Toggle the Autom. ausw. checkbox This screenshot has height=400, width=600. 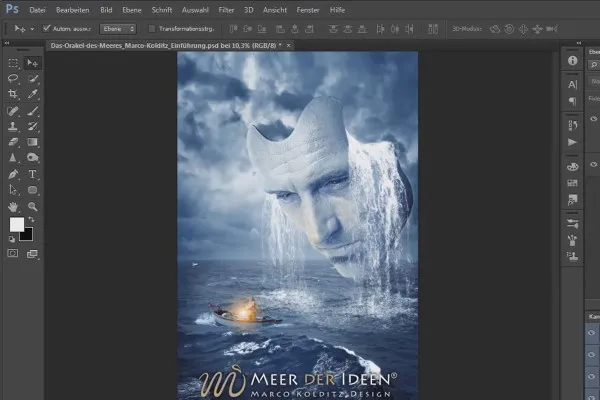pos(47,28)
